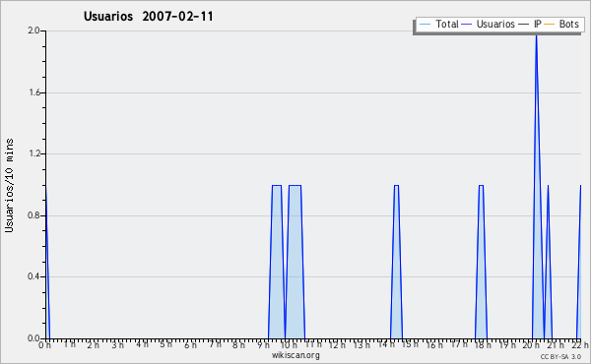Click the '22 h' x-axis label
Image resolution: width=591 pixels, height=364 pixels.
(x=580, y=344)
